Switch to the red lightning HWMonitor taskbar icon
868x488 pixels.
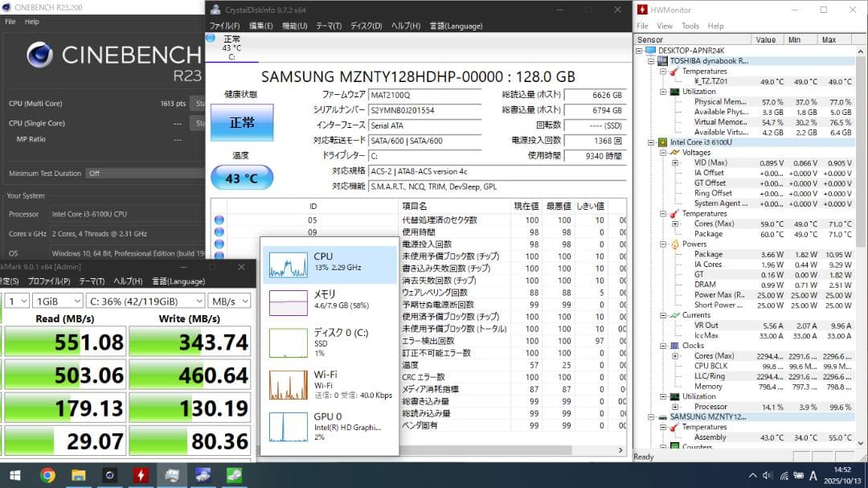point(141,475)
